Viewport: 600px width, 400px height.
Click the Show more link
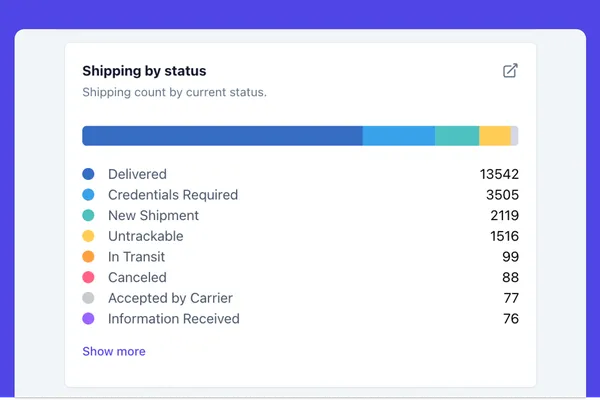click(x=114, y=351)
